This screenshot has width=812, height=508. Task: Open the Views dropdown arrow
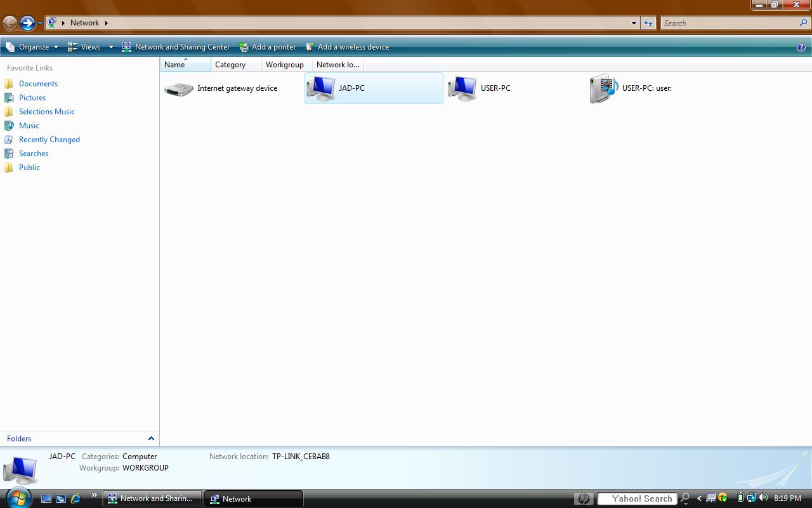tap(110, 47)
